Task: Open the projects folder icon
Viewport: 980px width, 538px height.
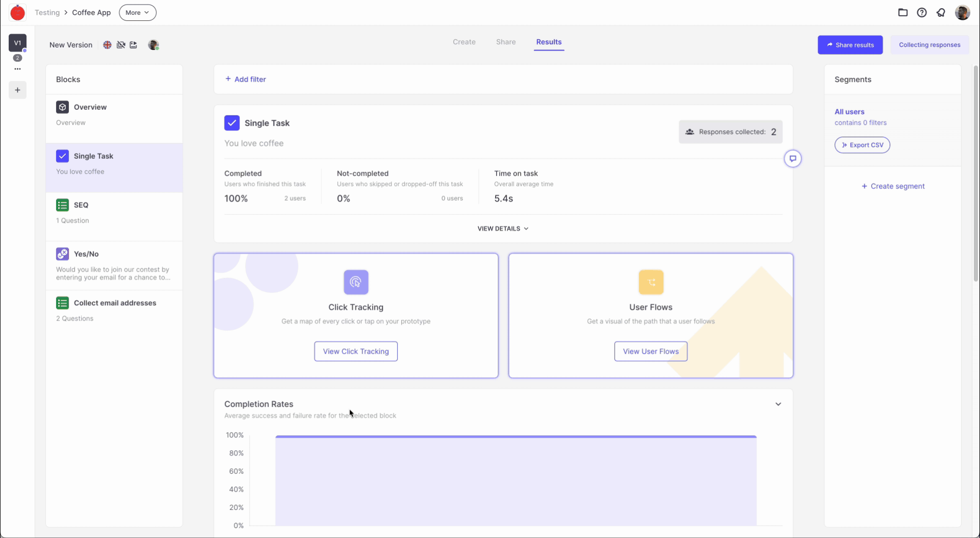Action: tap(902, 12)
